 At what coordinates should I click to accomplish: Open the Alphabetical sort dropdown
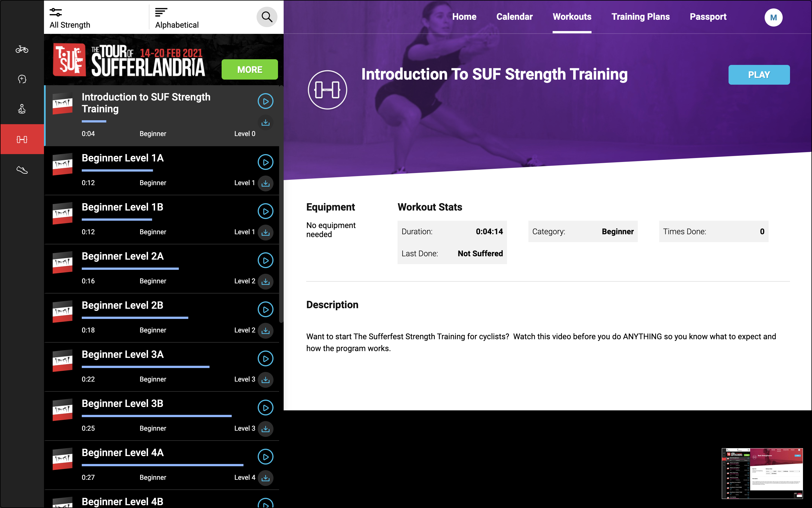pos(177,18)
